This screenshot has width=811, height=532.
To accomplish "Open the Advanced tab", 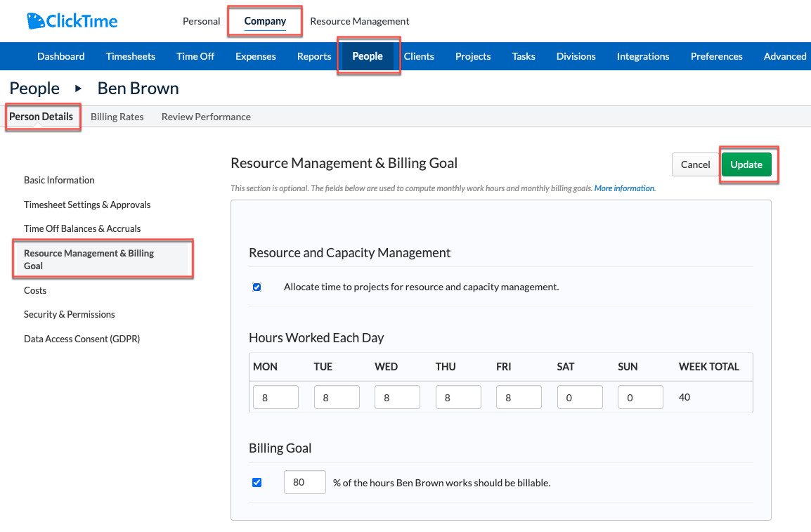I will (x=784, y=56).
